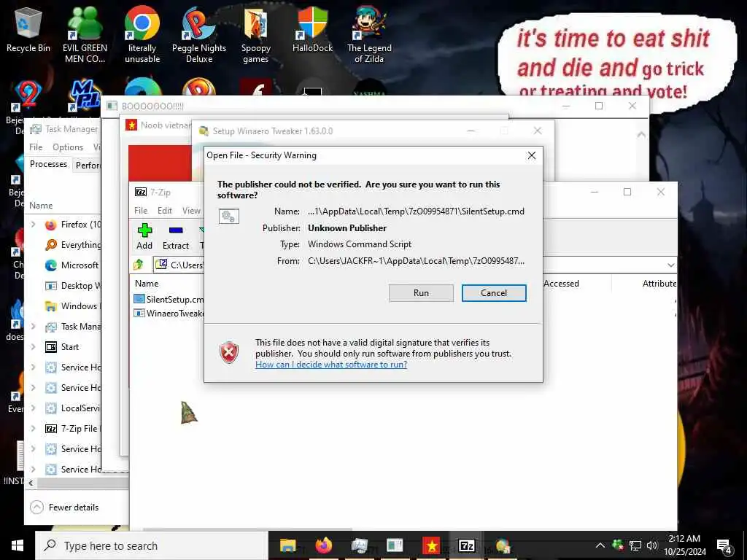The width and height of the screenshot is (747, 560).
Task: Expand the 7-Zip File Manager process row
Action: point(34,429)
